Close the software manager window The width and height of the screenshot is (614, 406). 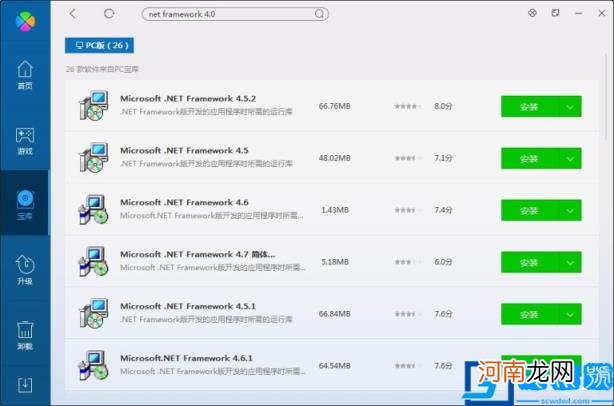click(x=602, y=13)
